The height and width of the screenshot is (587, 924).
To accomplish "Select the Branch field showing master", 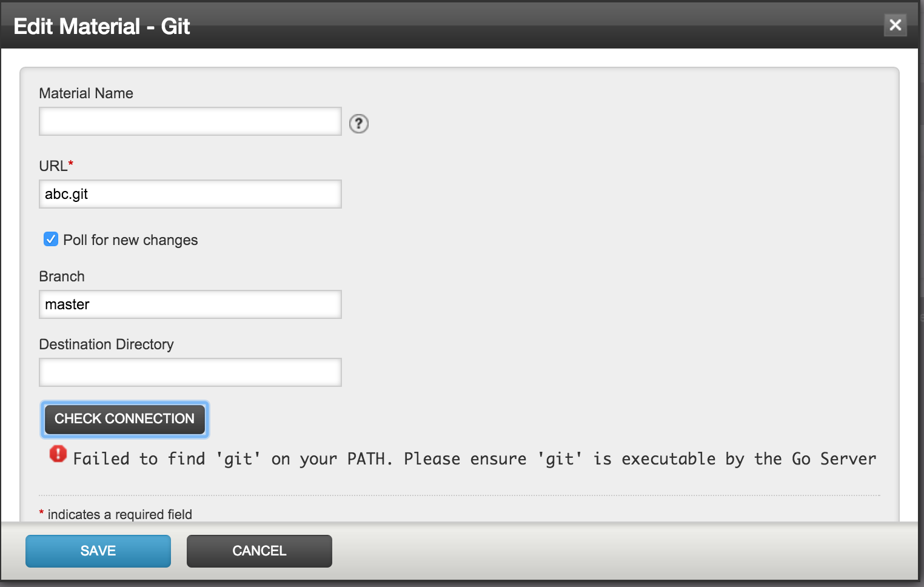I will [190, 304].
